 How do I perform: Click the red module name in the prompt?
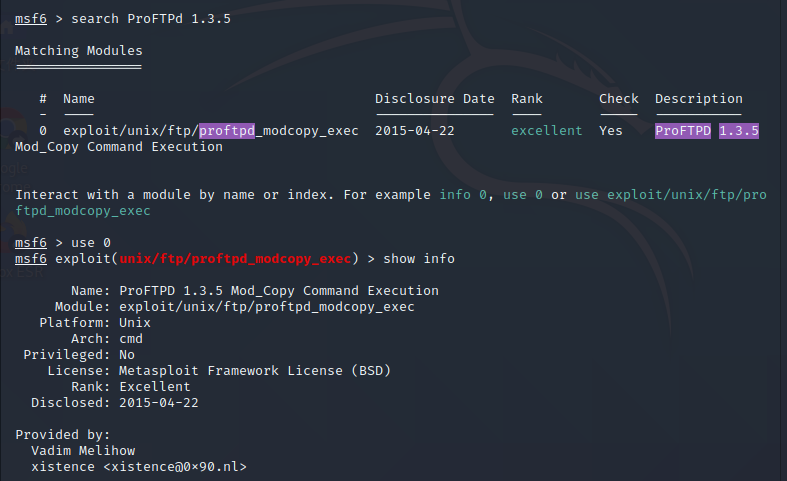(235, 259)
